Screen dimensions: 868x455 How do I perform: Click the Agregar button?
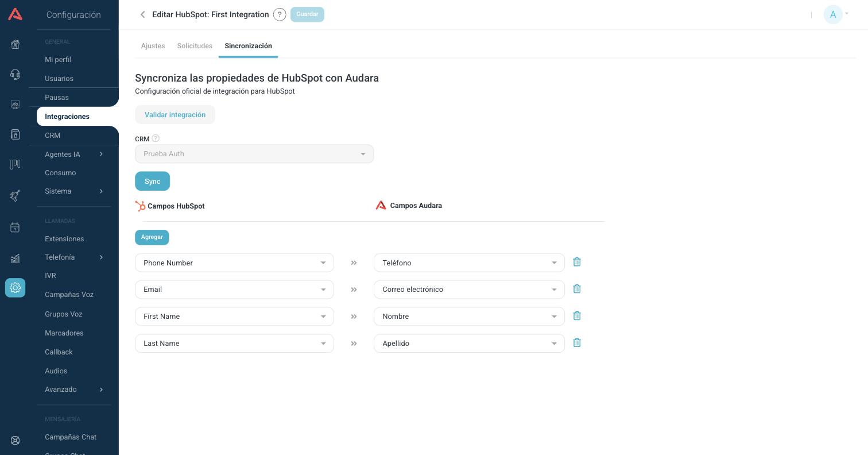coord(152,237)
